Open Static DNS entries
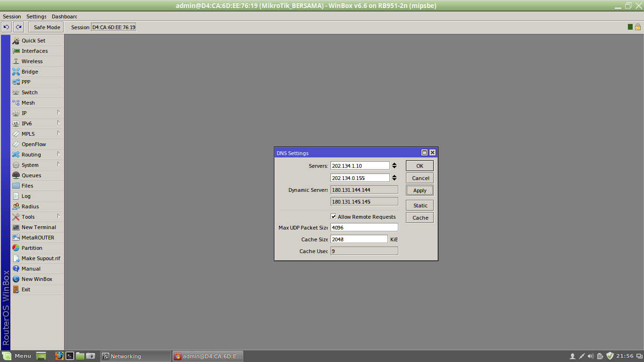This screenshot has height=362, width=644. [x=420, y=206]
